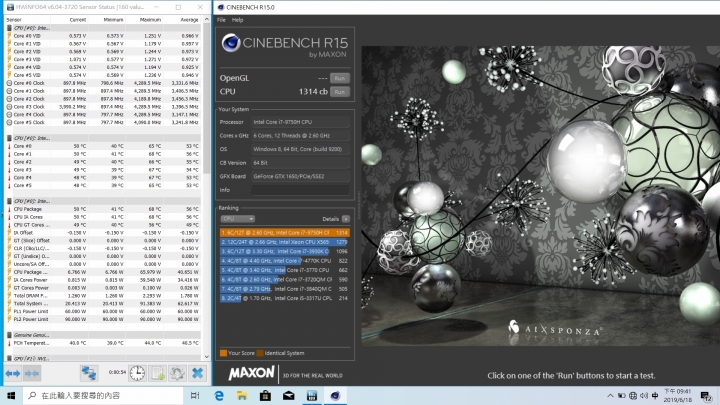
Task: Click the Windows Start button
Action: tap(9, 396)
